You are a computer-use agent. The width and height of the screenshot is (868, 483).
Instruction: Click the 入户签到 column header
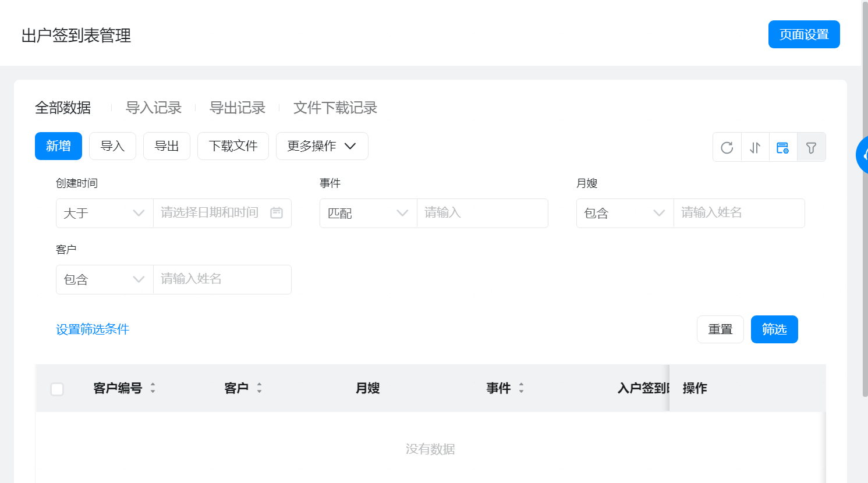(643, 388)
